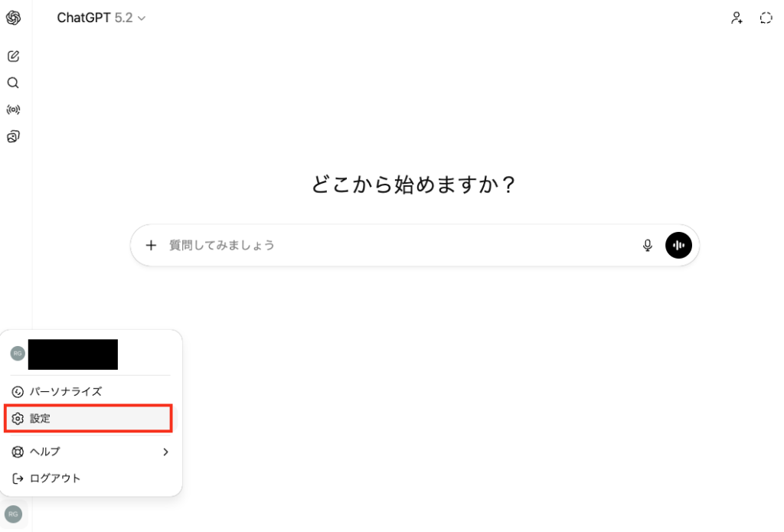Start a new chat with the pencil icon

[13, 56]
